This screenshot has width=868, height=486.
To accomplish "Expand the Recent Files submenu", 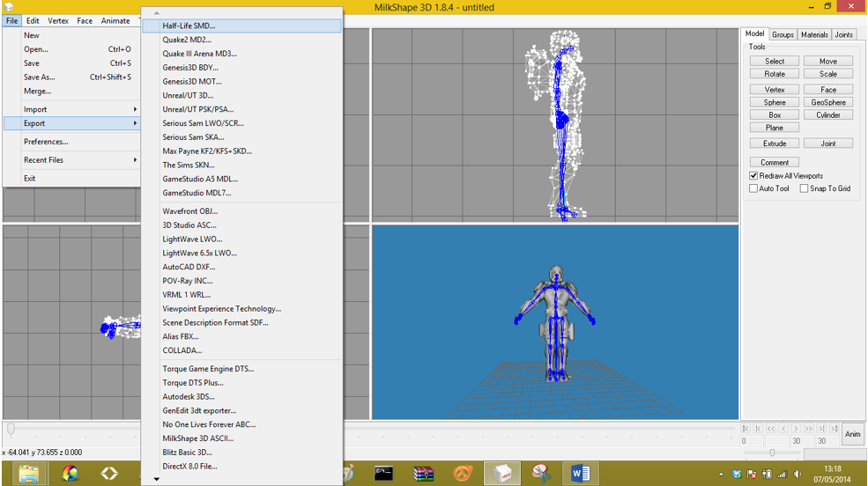I will coord(71,159).
